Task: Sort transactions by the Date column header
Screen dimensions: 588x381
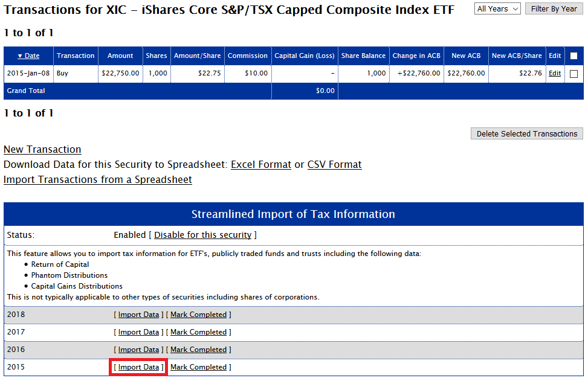Action: [x=28, y=56]
